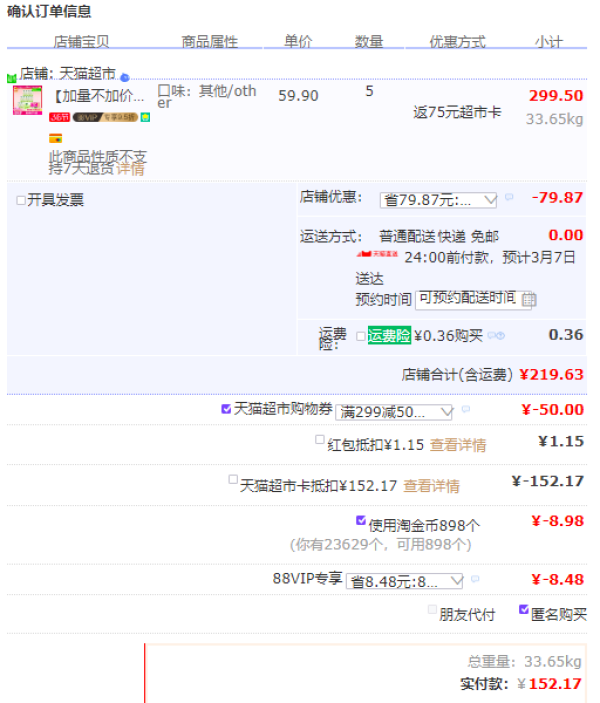Click the 数量 column header
The width and height of the screenshot is (600, 703).
point(369,42)
